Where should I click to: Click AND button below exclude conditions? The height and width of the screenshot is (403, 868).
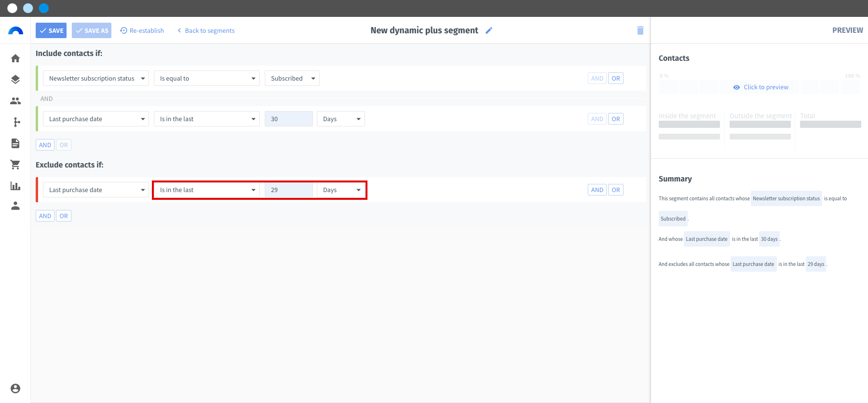(45, 216)
